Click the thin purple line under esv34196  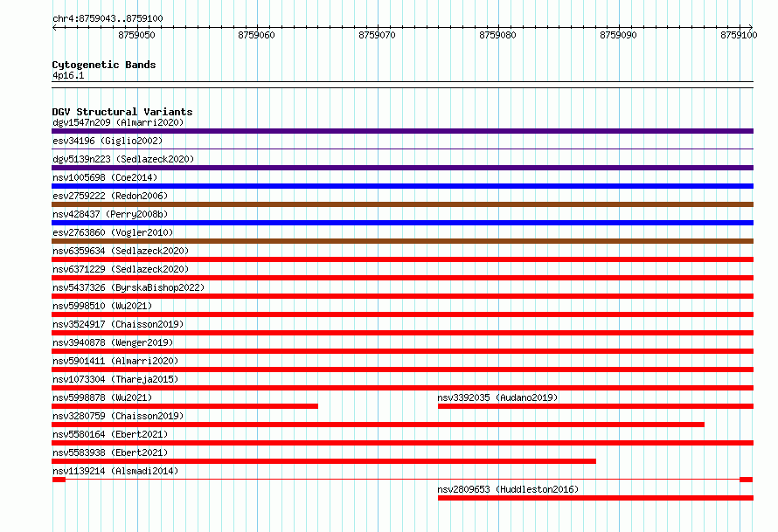click(402, 149)
